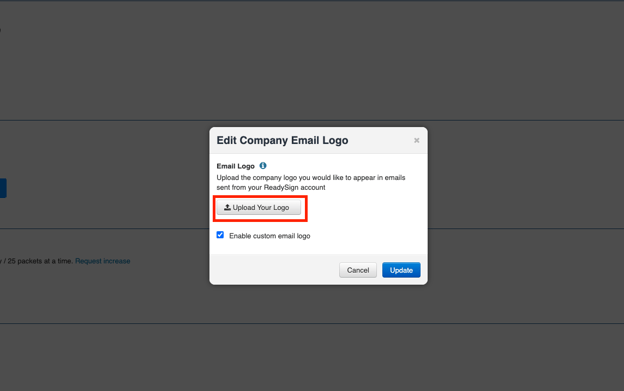Click the 'Edit Company Email Logo' dialog title
Image resolution: width=624 pixels, height=391 pixels.
[x=282, y=140]
